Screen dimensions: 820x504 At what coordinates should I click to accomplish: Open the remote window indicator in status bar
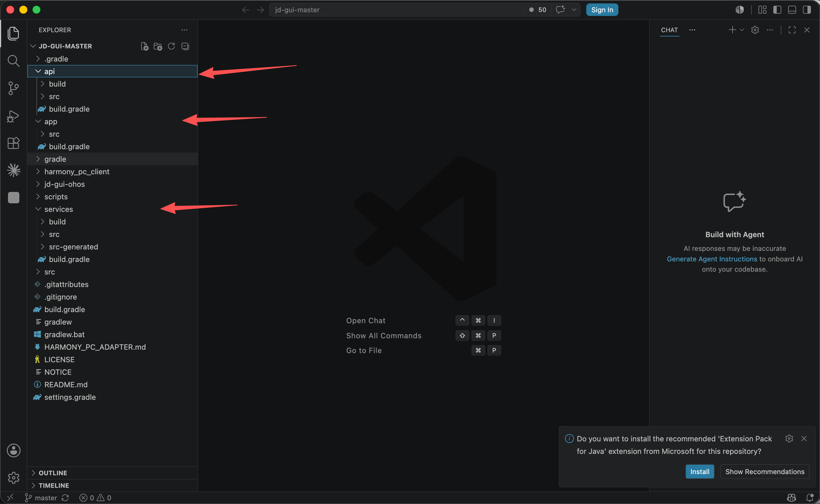tap(10, 498)
